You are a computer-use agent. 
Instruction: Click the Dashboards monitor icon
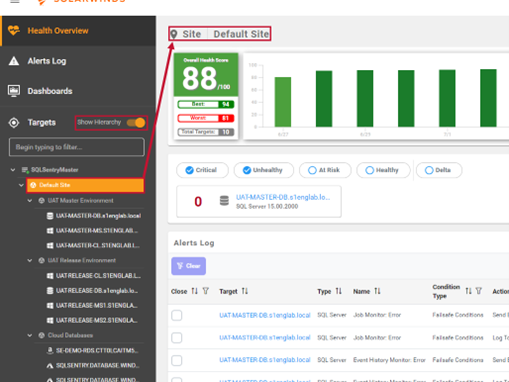14,91
